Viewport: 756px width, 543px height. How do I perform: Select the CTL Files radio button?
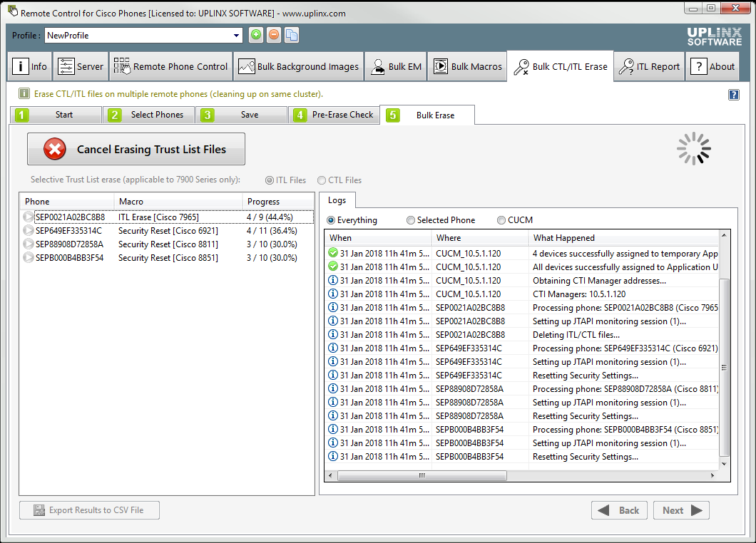pos(322,180)
